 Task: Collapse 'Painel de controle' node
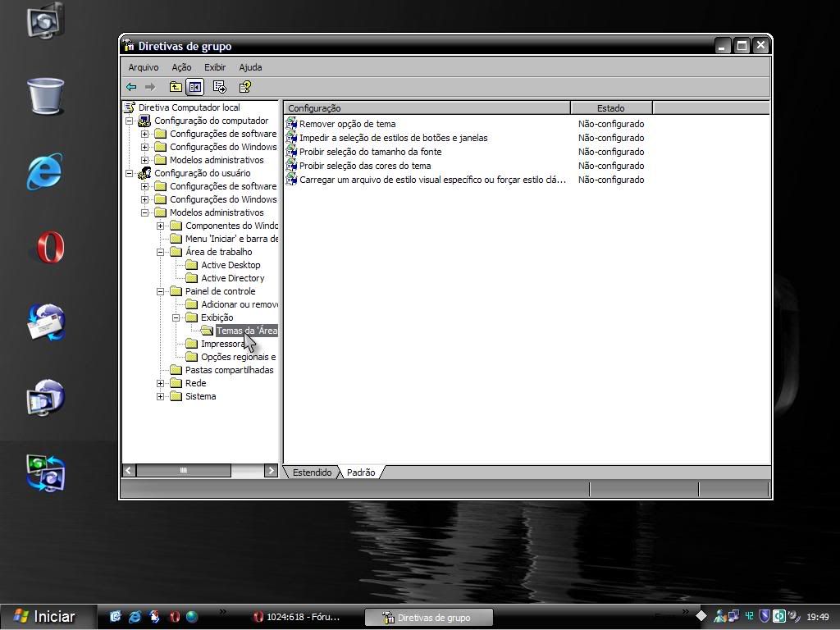click(x=160, y=292)
